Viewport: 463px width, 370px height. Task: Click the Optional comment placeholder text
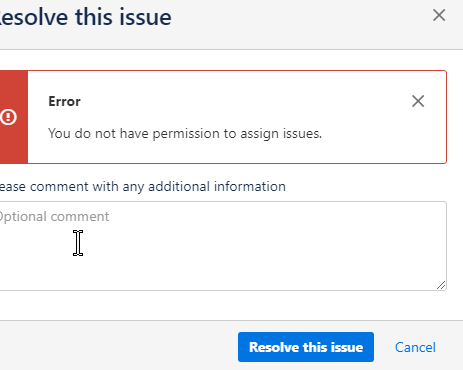[x=54, y=217]
